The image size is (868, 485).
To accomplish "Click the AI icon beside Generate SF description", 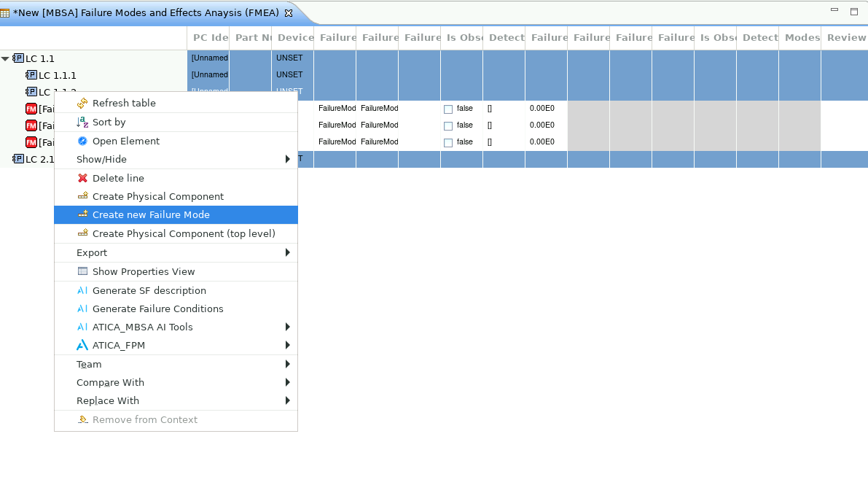I will (82, 290).
